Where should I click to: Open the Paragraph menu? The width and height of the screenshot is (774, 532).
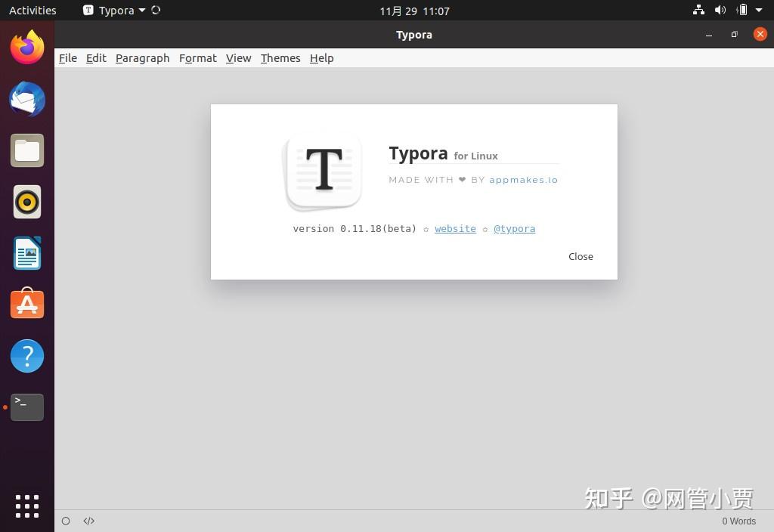143,58
